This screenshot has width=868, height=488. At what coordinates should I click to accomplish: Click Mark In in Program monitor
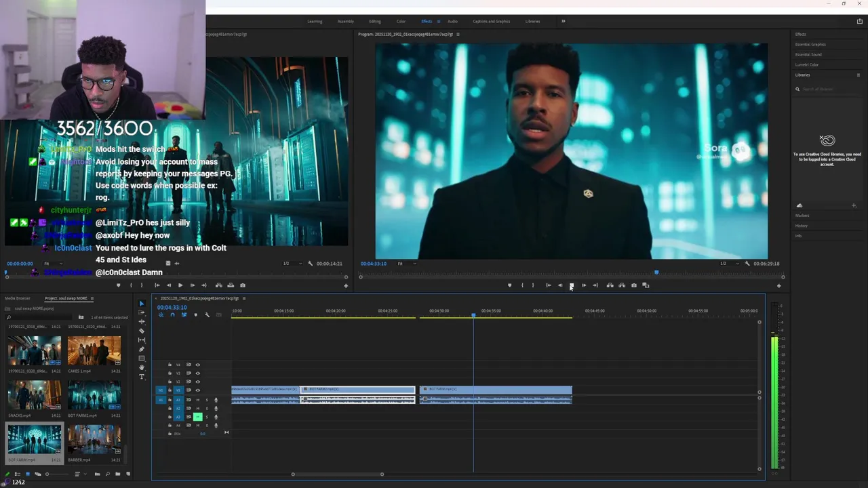click(522, 285)
